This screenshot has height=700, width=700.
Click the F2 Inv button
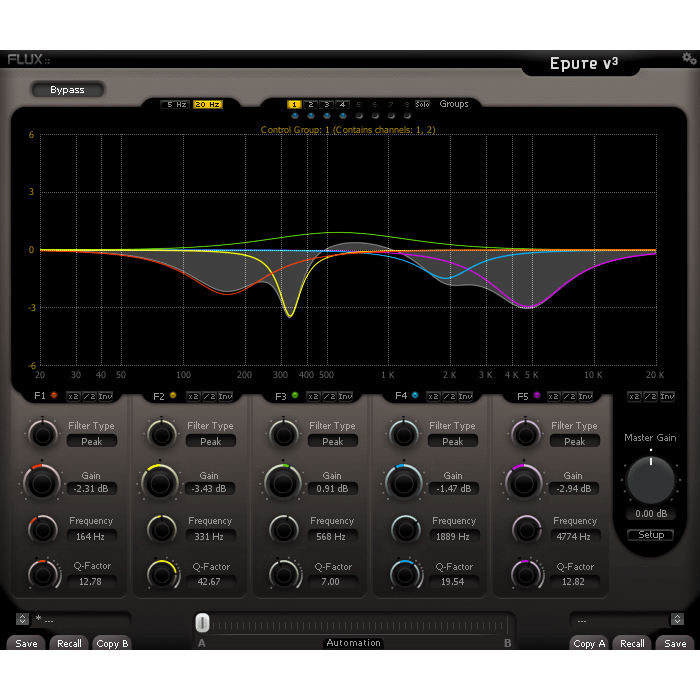(225, 396)
